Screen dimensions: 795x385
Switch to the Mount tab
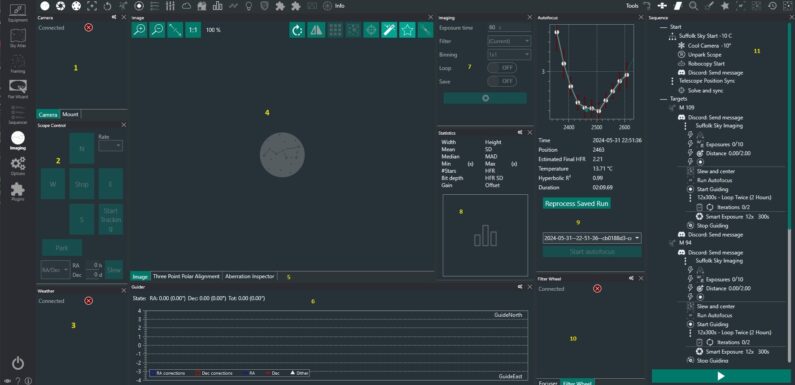click(70, 115)
